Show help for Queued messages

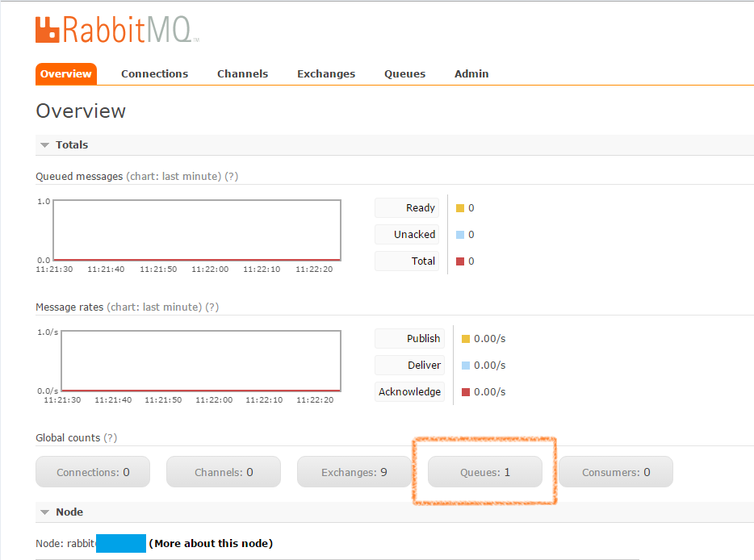[x=232, y=177]
